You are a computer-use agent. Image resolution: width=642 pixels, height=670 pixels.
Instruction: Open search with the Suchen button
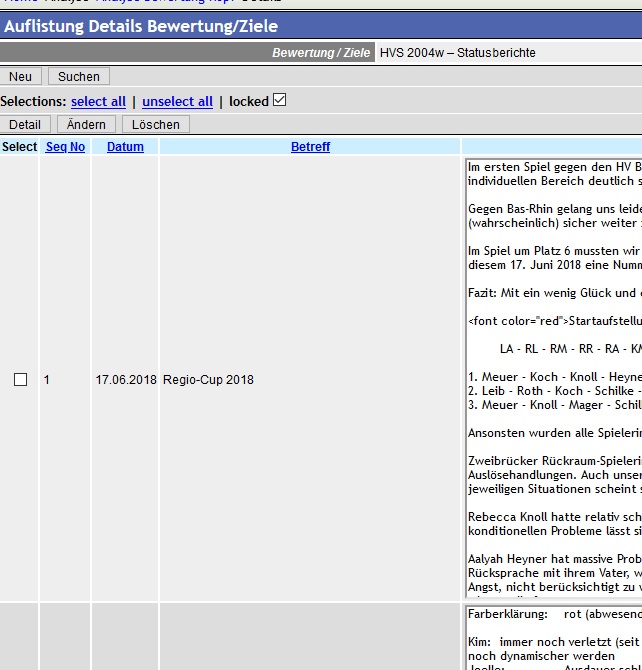click(x=79, y=77)
